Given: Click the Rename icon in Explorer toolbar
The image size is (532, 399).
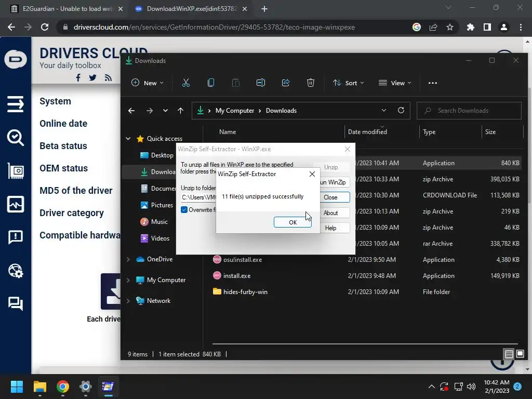Looking at the screenshot, I should (261, 83).
